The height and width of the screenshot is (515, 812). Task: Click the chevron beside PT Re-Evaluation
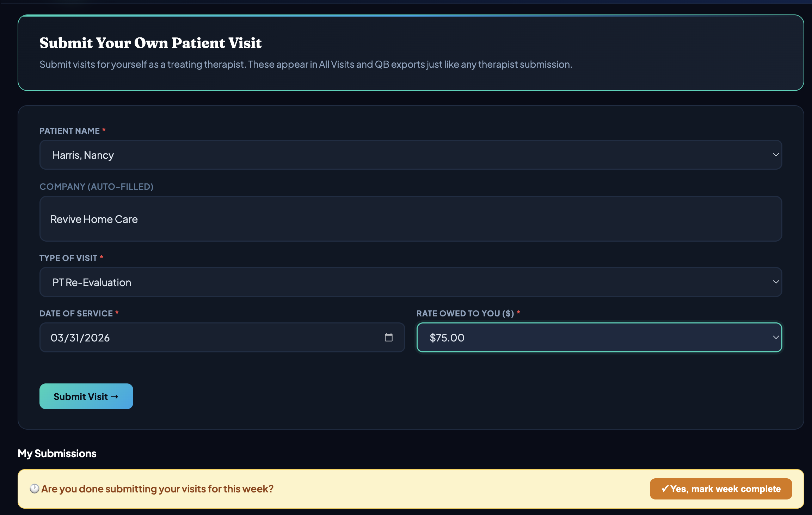pos(776,282)
